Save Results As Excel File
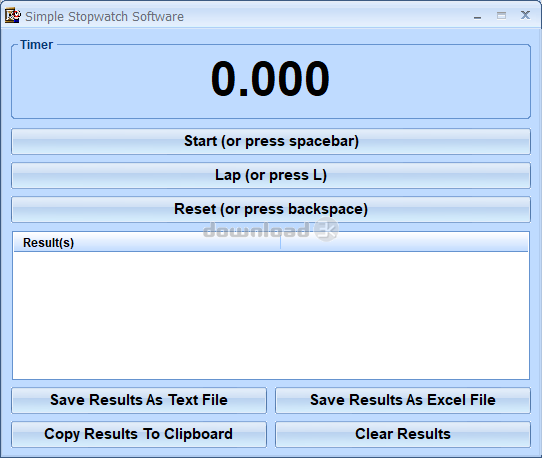The height and width of the screenshot is (458, 542). 403,400
